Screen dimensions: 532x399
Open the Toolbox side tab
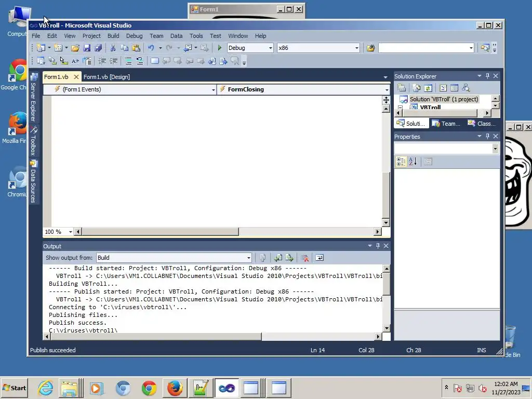tap(33, 141)
